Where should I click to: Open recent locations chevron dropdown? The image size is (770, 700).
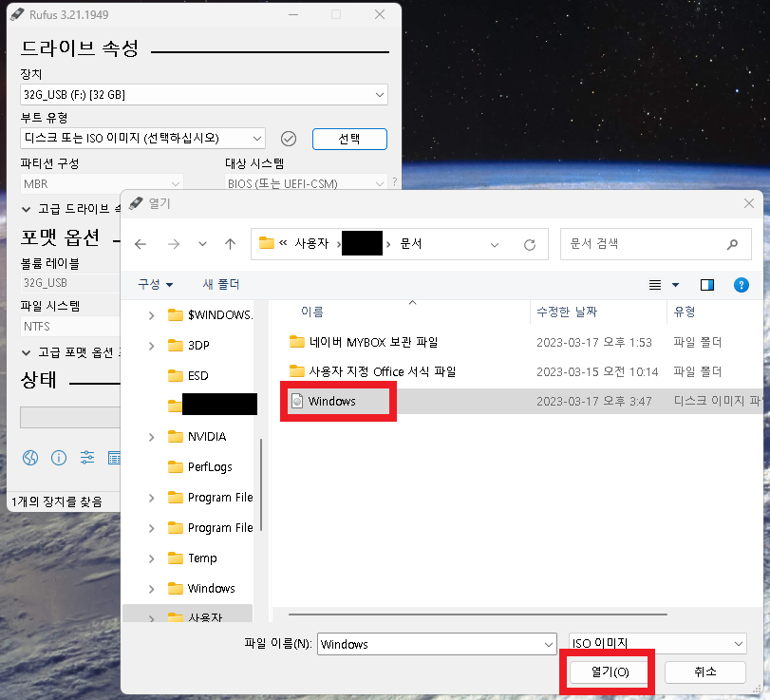coord(202,244)
